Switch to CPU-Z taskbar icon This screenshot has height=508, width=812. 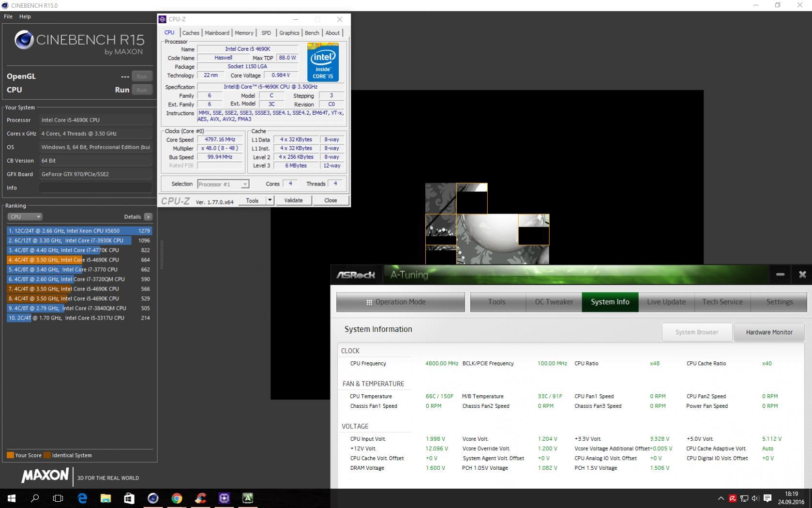(x=224, y=498)
